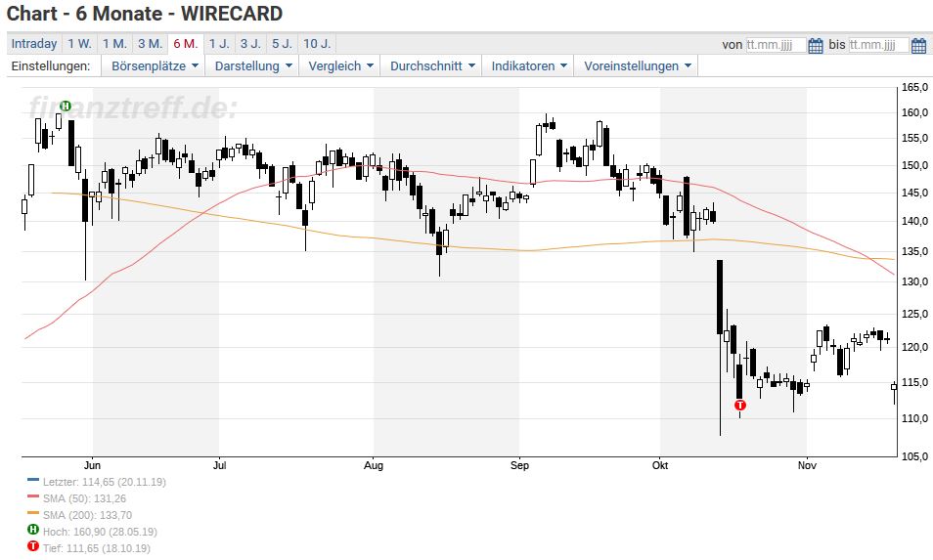933x560 pixels.
Task: Click the red T low marker on chart
Action: (x=739, y=405)
